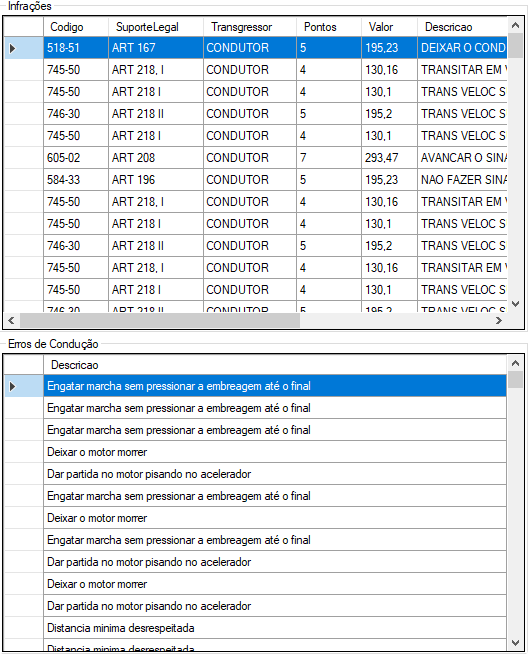Select AVANCAR O SINA description cell
The width and height of the screenshot is (528, 655).
(462, 157)
